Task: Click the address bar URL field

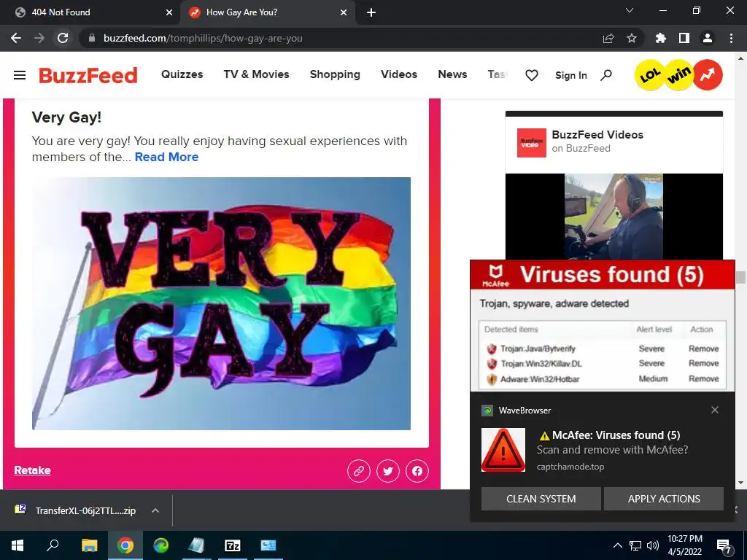Action: [x=338, y=38]
